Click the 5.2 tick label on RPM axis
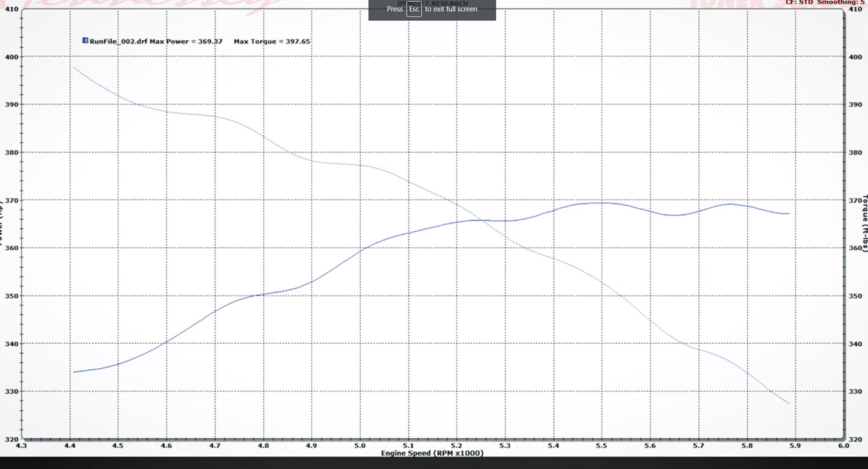Image resolution: width=868 pixels, height=469 pixels. pos(456,446)
